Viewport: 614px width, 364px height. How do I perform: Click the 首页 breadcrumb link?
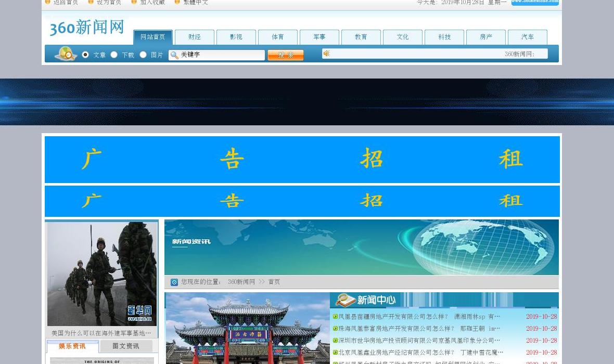point(274,282)
